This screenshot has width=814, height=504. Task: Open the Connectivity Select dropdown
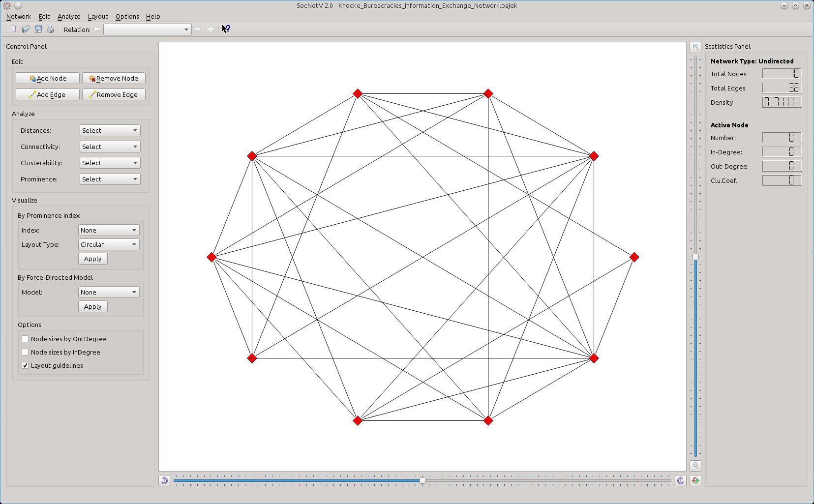[110, 147]
